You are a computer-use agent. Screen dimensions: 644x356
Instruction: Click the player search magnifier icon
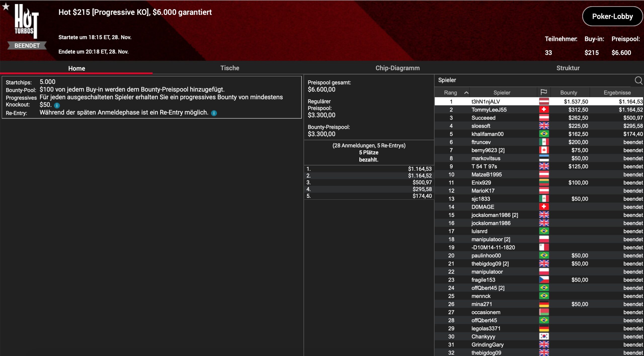tap(638, 80)
